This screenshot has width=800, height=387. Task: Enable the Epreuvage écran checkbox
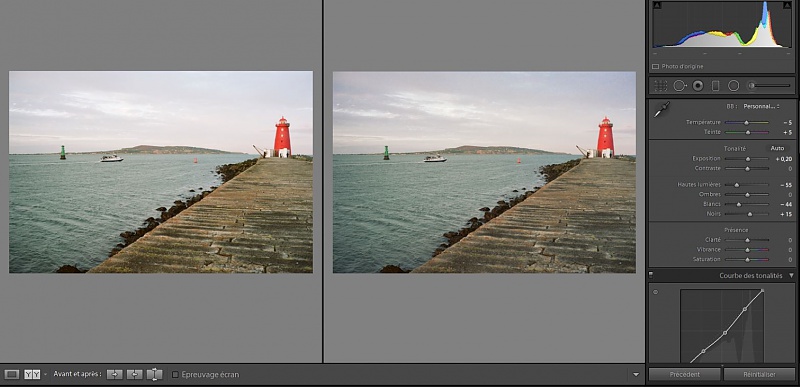pyautogui.click(x=175, y=375)
